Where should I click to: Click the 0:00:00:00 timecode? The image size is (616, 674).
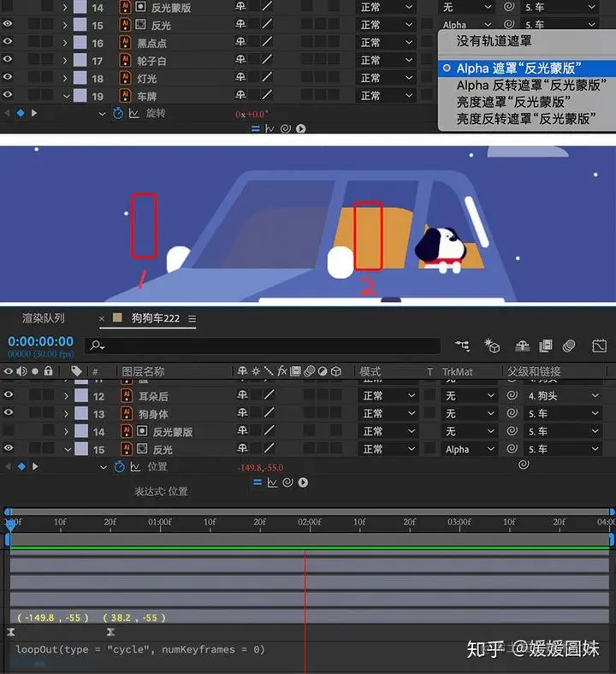coord(40,341)
